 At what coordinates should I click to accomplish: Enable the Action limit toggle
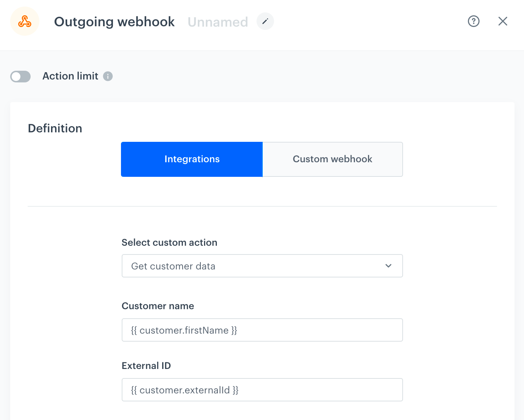pos(20,76)
